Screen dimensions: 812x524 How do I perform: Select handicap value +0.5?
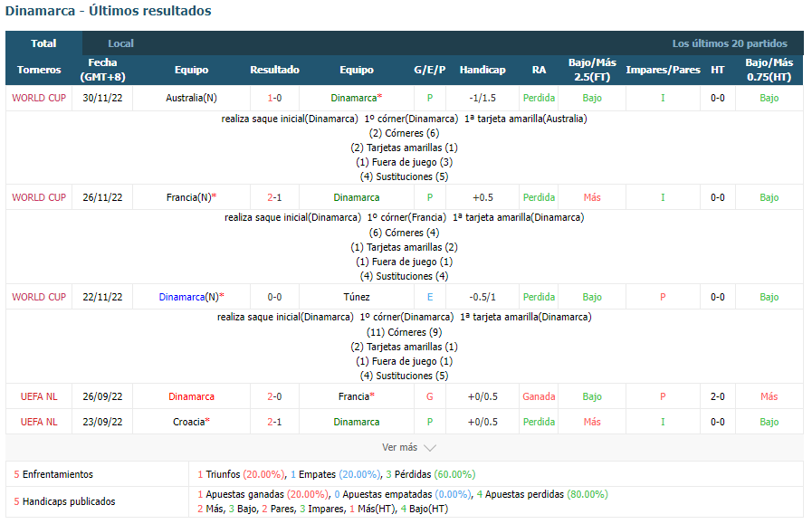(482, 197)
